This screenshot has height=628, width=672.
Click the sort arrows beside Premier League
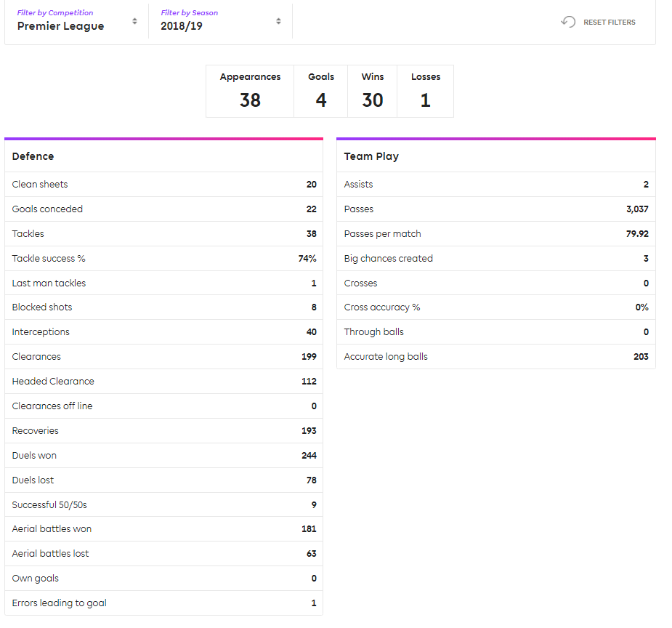[134, 22]
